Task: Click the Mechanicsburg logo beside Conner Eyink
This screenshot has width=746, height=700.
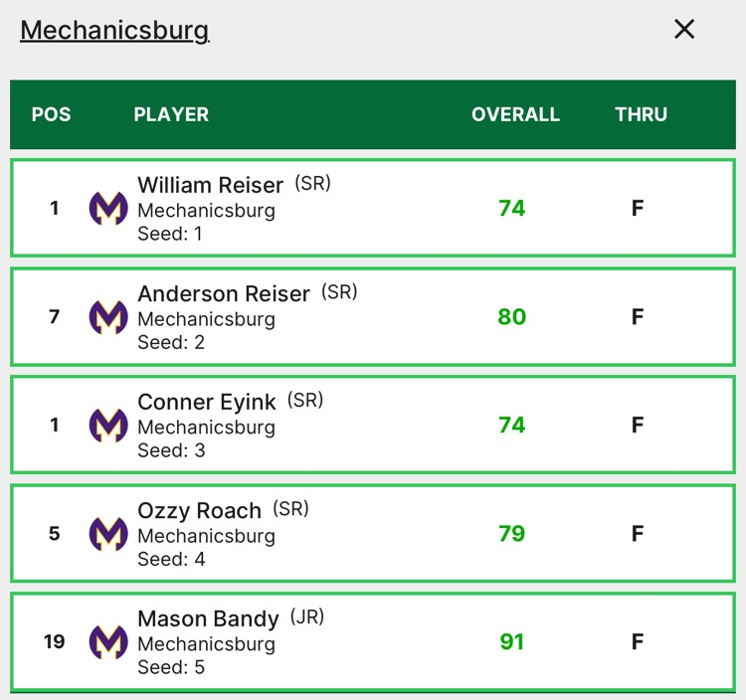Action: click(108, 426)
